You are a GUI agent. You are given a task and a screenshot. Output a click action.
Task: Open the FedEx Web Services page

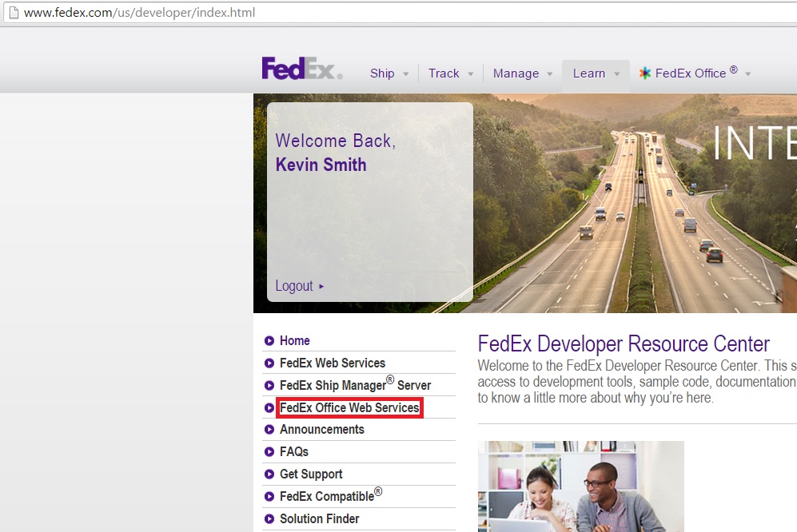tap(333, 363)
